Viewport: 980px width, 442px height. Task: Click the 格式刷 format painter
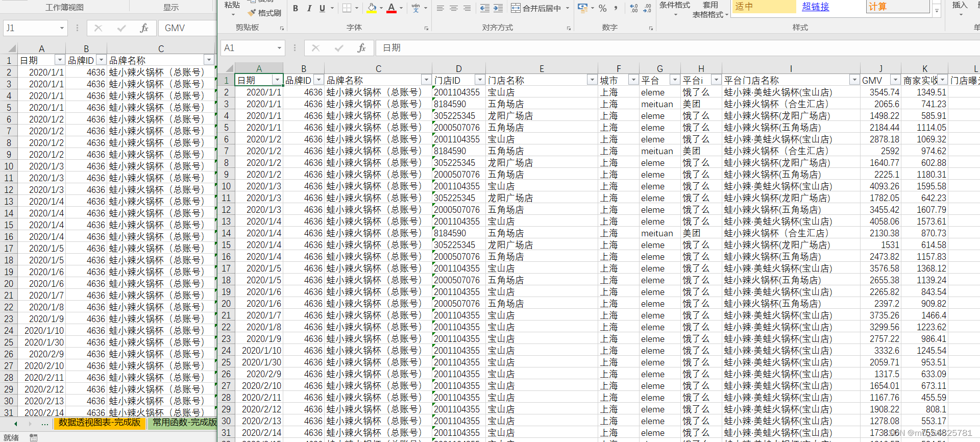[x=265, y=13]
